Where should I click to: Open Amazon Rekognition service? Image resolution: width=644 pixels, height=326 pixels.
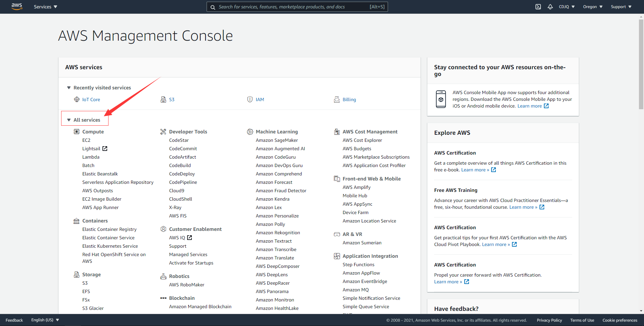(x=278, y=233)
